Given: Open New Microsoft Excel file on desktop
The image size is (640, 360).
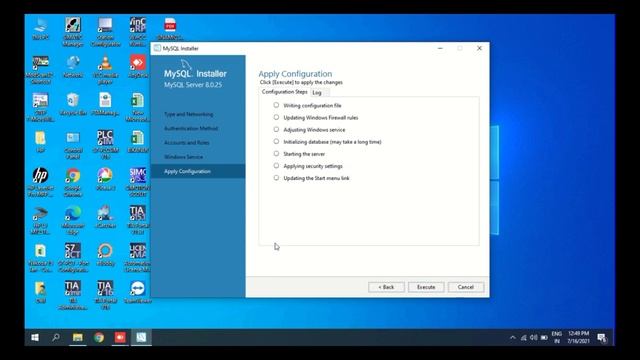Looking at the screenshot, I should pyautogui.click(x=138, y=107).
